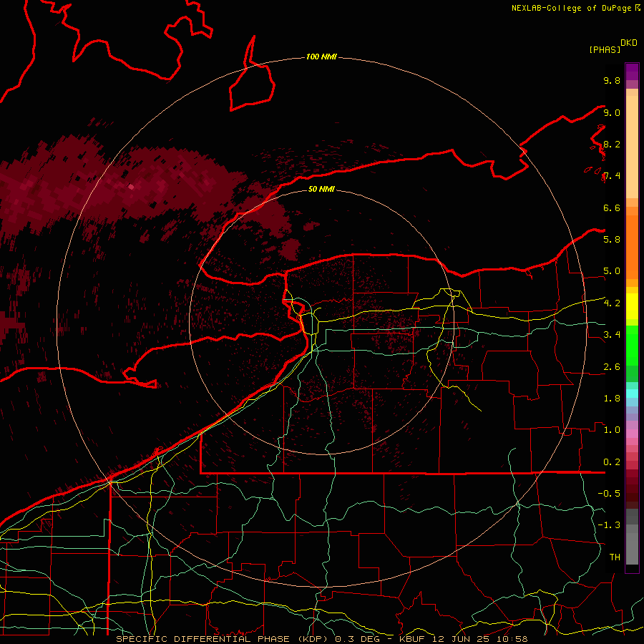This screenshot has width=644, height=644.
Task: Click the 1.0 scale value
Action: tap(612, 430)
